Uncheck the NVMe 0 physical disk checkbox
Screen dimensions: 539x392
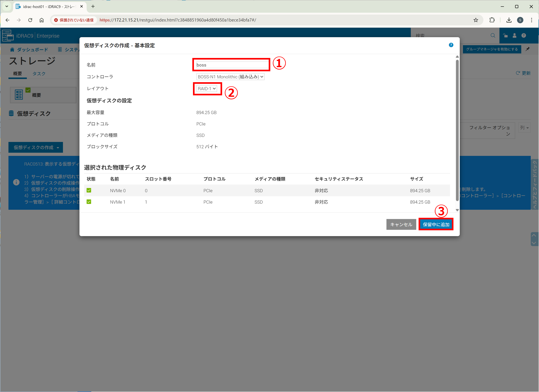[x=89, y=191]
